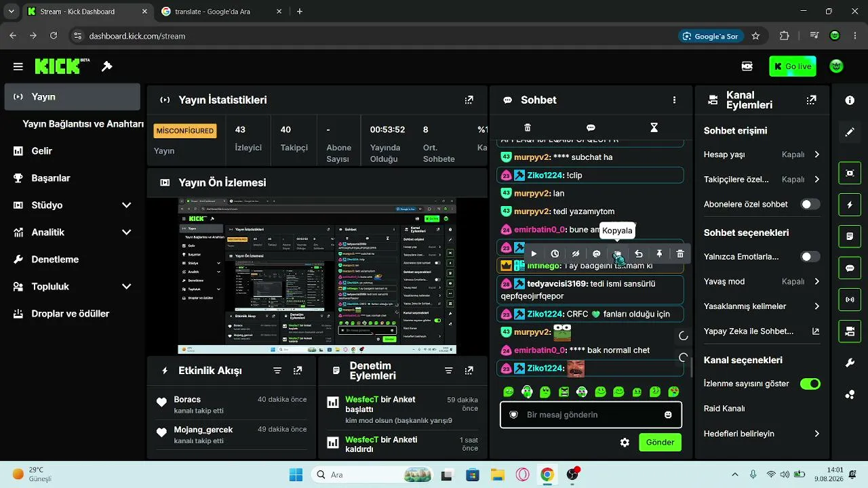Click the Yayın Ön İzlemesi preview thumbnail
Screen dimensions: 868x488
pos(317,276)
